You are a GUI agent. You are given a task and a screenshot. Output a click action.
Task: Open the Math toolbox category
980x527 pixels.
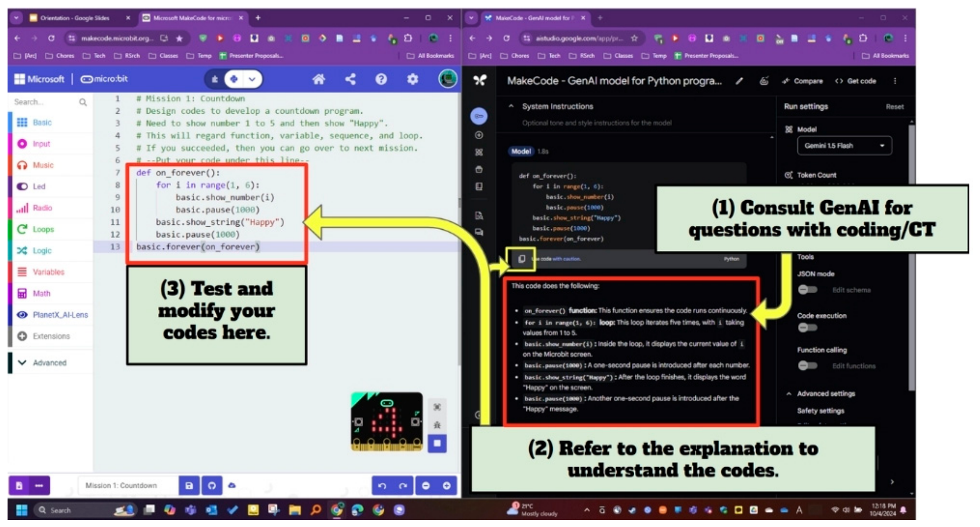(51, 293)
